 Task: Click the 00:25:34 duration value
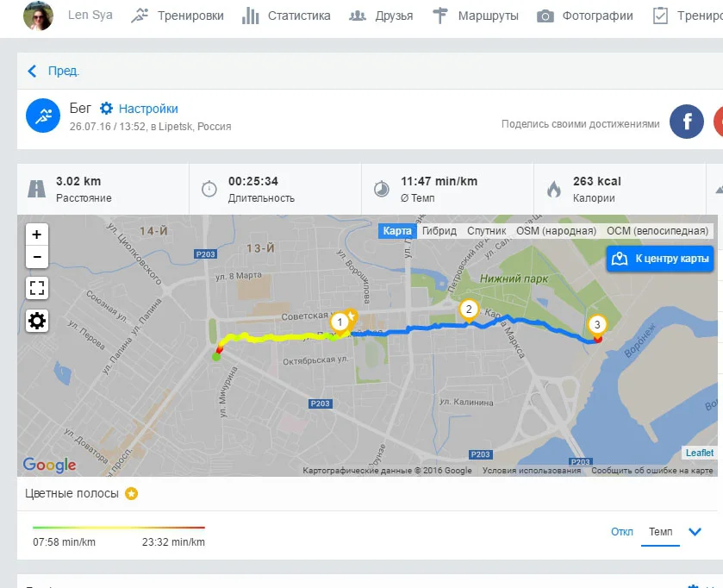252,181
